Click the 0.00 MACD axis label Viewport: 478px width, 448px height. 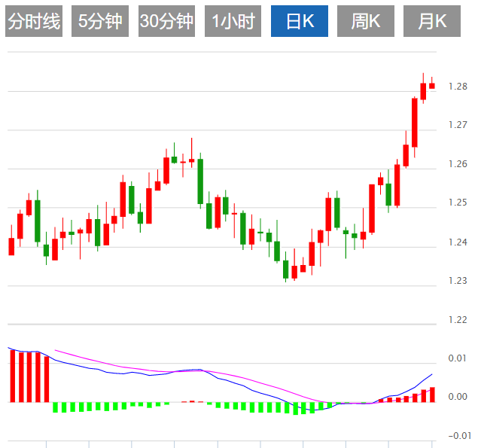(458, 397)
